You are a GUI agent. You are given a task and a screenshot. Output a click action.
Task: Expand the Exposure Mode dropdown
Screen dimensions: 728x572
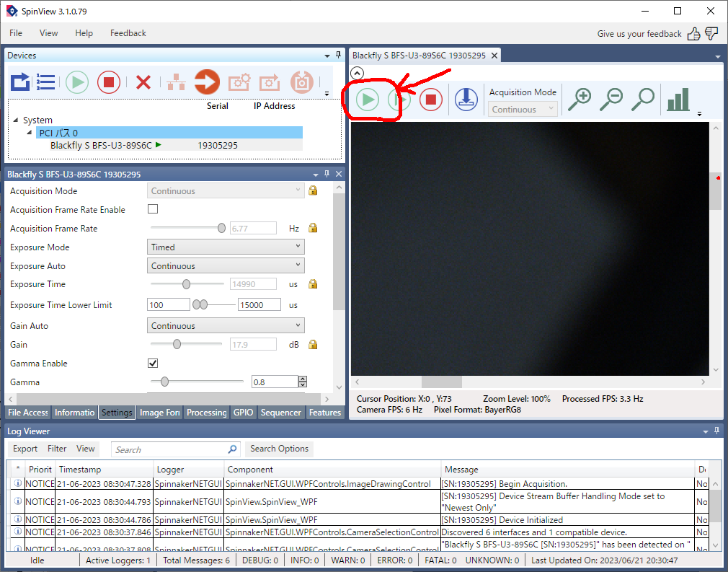(x=226, y=247)
